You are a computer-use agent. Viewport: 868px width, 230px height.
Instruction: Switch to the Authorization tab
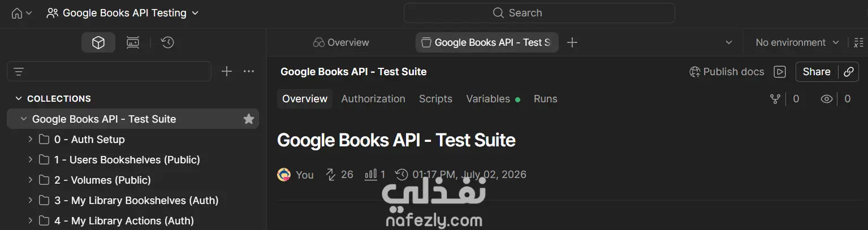(373, 99)
